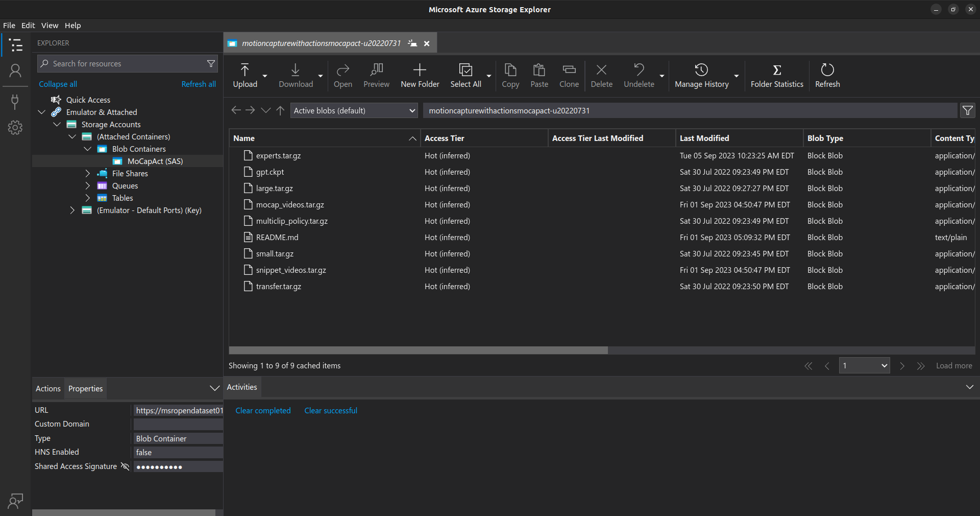Open the Connect plug icon
980x516 pixels.
(x=15, y=102)
